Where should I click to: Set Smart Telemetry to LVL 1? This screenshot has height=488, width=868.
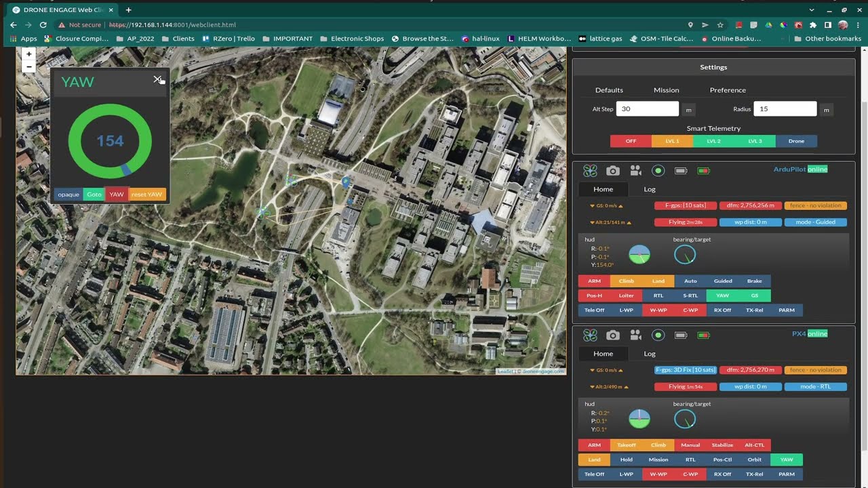tap(672, 141)
